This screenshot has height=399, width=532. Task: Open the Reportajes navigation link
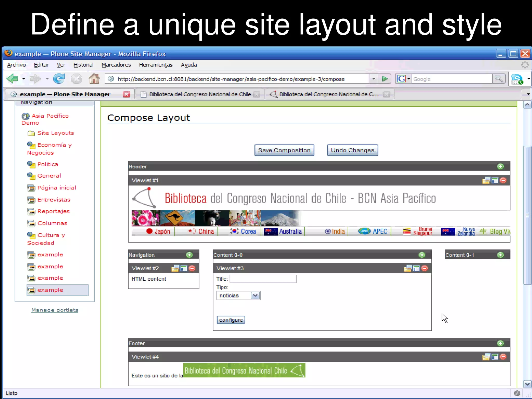[54, 212]
